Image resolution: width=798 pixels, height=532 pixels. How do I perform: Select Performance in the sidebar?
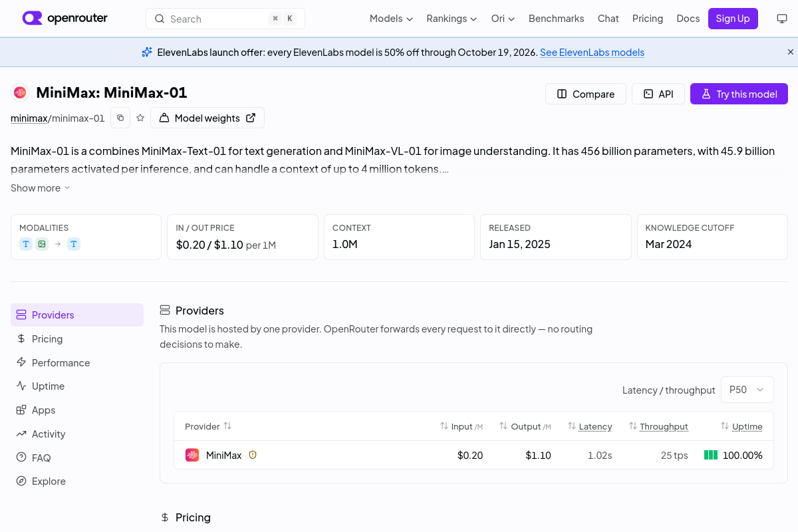[77, 363]
